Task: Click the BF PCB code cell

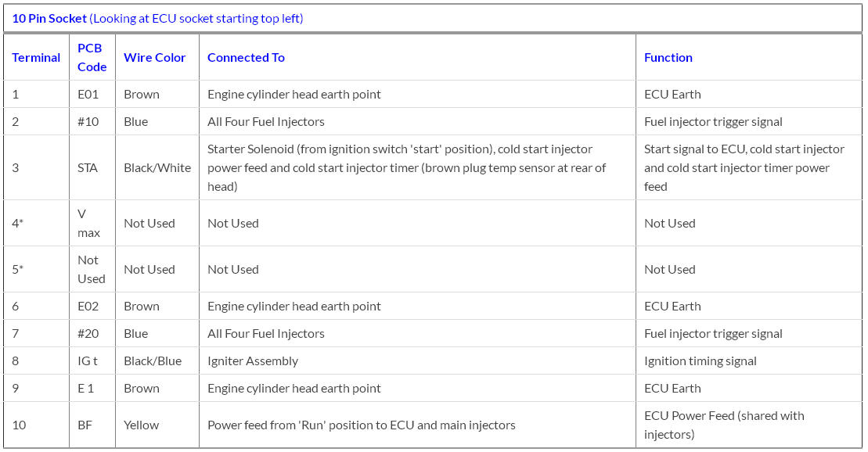Action: point(85,425)
